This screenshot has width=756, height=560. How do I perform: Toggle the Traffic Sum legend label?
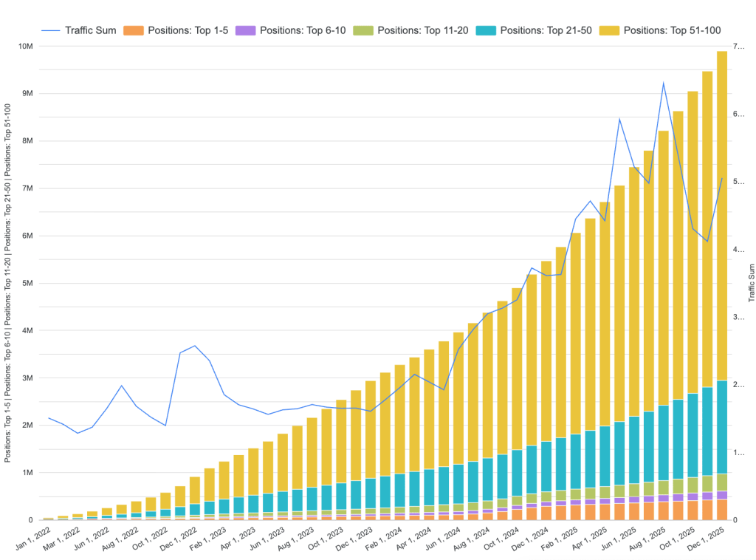90,30
